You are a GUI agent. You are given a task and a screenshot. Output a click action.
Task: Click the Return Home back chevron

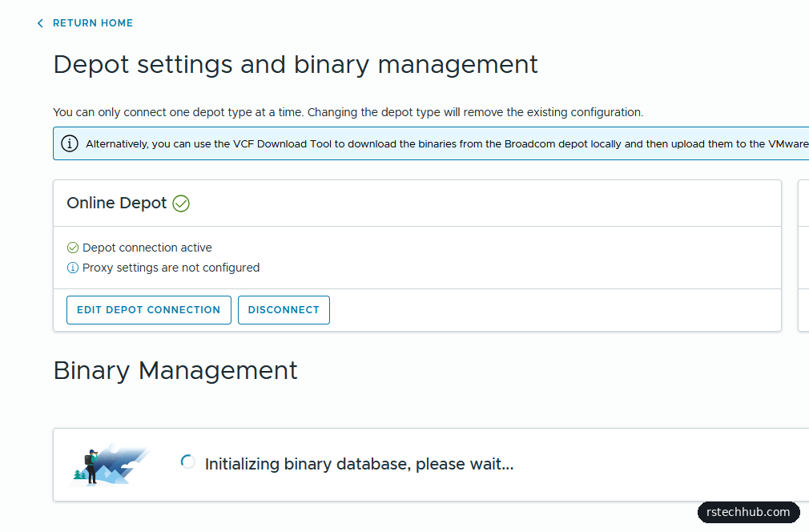tap(40, 23)
